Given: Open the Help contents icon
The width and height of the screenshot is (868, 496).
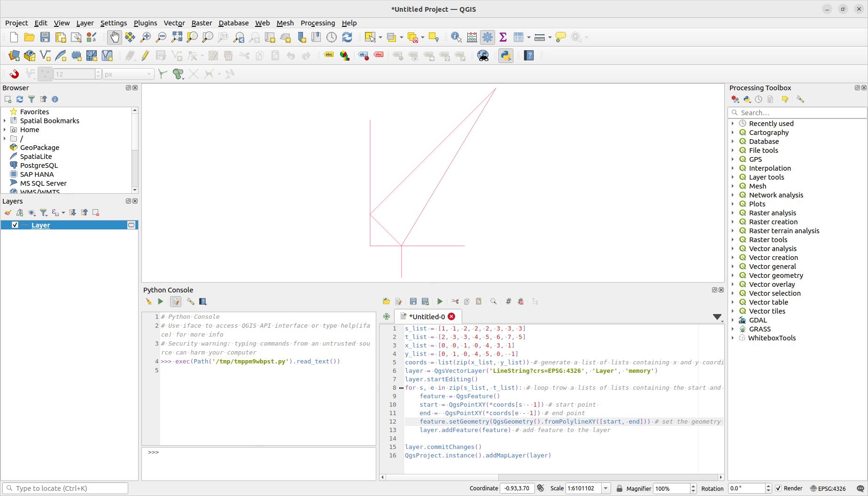Looking at the screenshot, I should pos(529,55).
